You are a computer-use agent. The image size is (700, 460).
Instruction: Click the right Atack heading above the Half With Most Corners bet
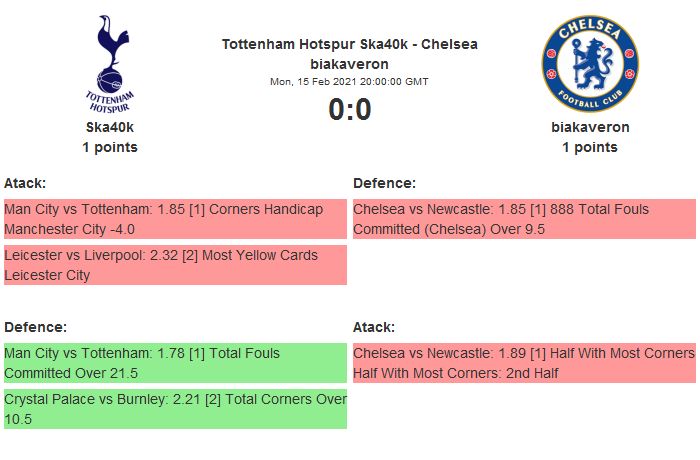coord(374,327)
